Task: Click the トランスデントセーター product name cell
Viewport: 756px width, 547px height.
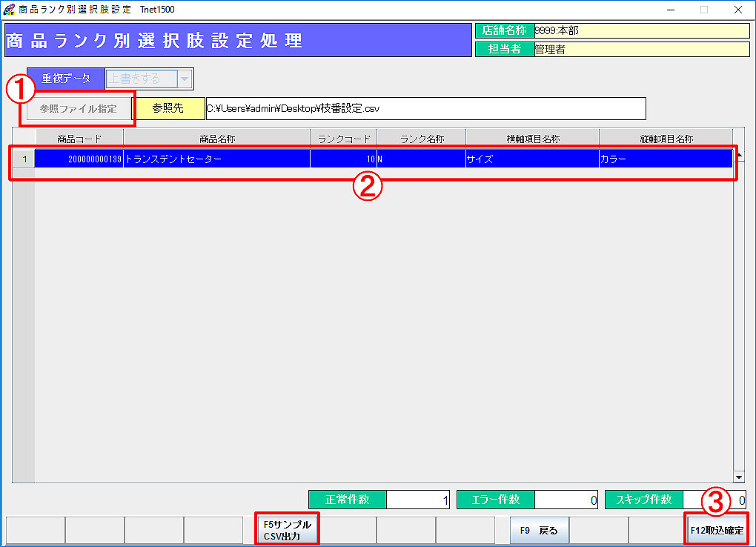Action: [x=217, y=159]
